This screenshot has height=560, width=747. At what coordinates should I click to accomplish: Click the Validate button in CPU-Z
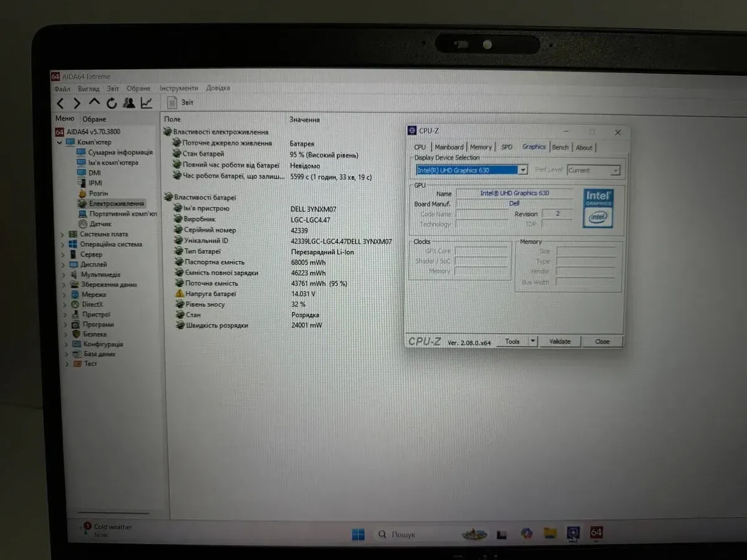559,341
